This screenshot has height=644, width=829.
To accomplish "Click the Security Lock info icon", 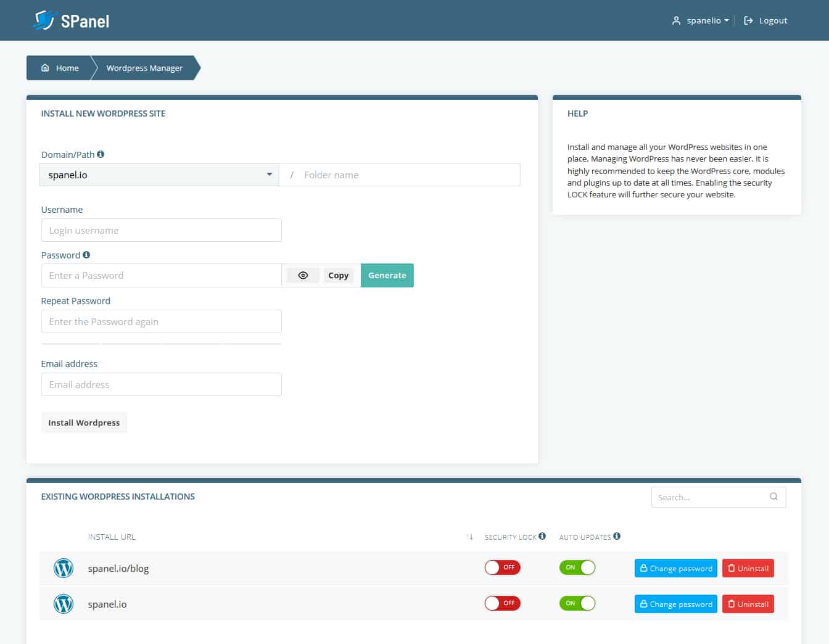I will point(542,536).
